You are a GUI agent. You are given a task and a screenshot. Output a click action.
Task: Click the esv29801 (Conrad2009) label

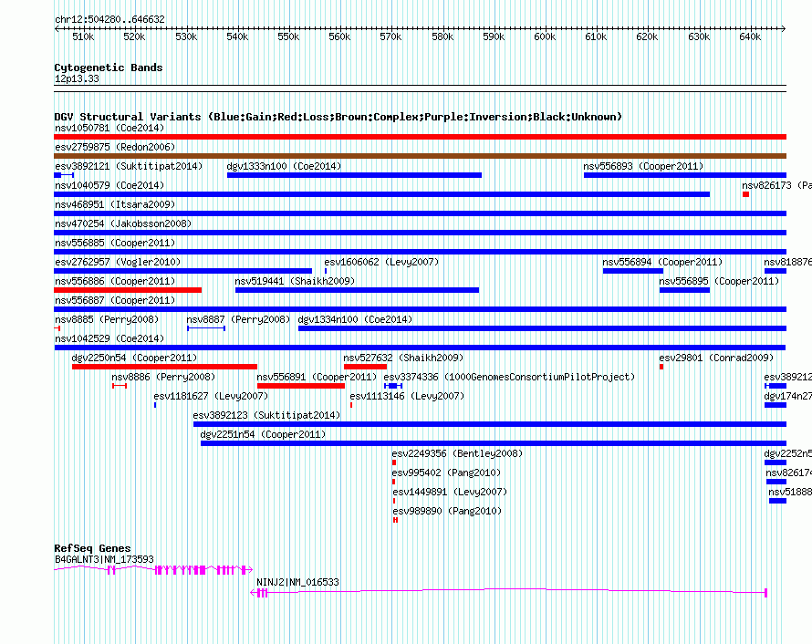tap(716, 358)
